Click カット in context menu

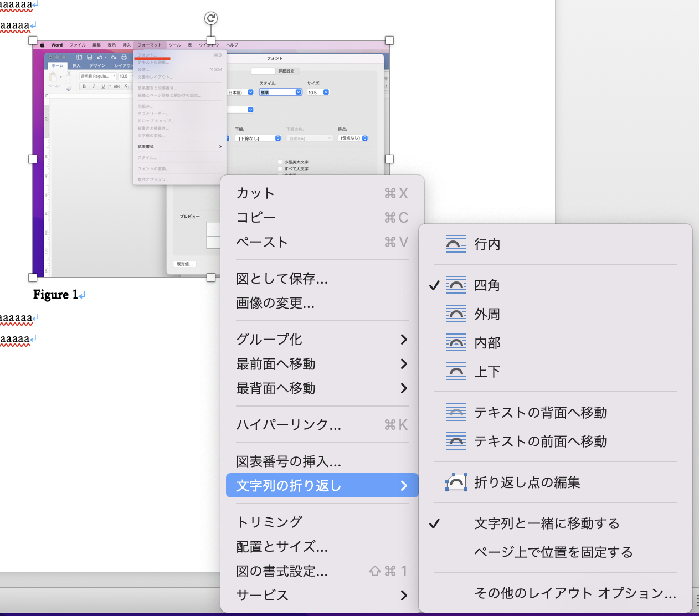point(322,193)
